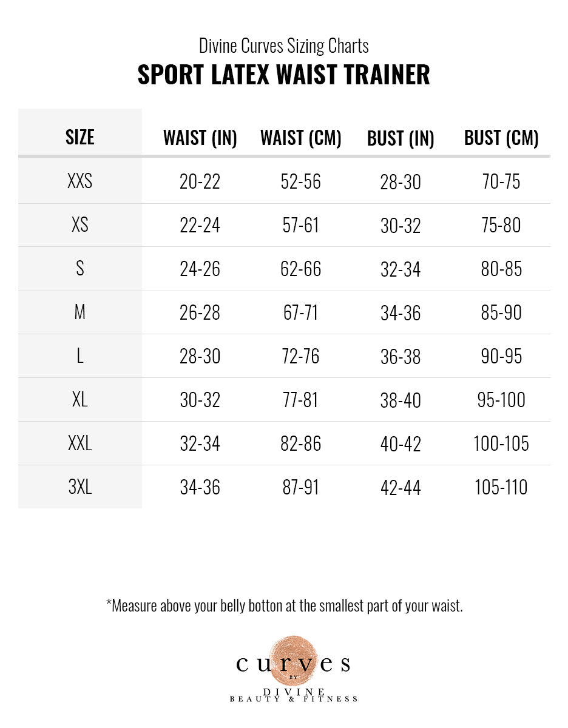The width and height of the screenshot is (568, 728).
Task: Click the WAIST (IN) column header
Action: 200,138
